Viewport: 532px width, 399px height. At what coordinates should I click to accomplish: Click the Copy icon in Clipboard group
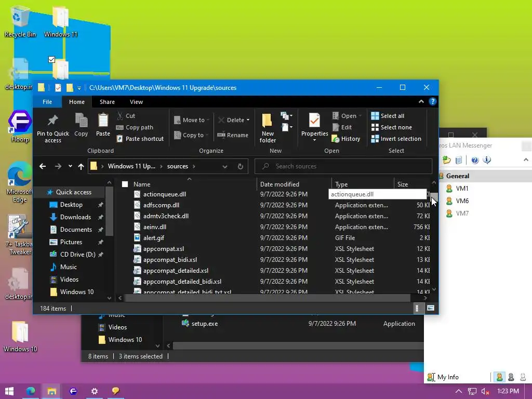click(81, 121)
